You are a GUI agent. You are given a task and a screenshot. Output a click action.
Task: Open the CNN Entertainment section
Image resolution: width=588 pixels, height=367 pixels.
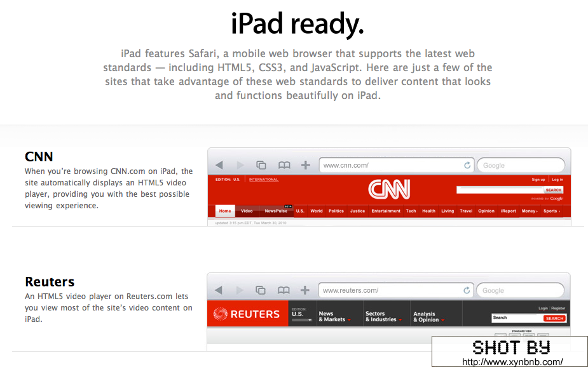click(386, 211)
